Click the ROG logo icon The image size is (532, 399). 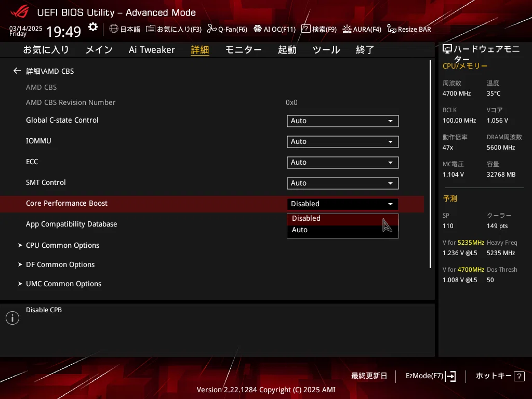tap(20, 12)
